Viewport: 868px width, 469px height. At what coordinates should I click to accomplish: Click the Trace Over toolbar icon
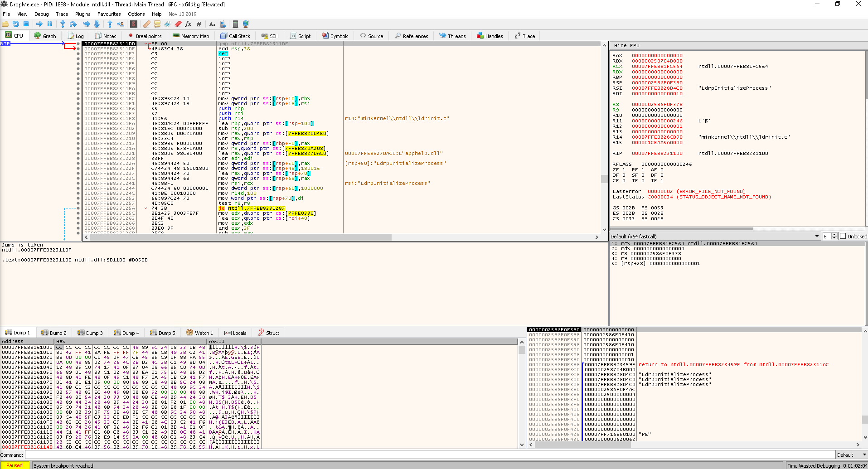point(97,24)
